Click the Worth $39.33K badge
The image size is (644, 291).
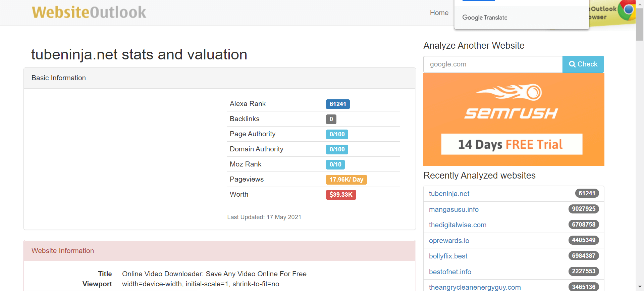(341, 195)
